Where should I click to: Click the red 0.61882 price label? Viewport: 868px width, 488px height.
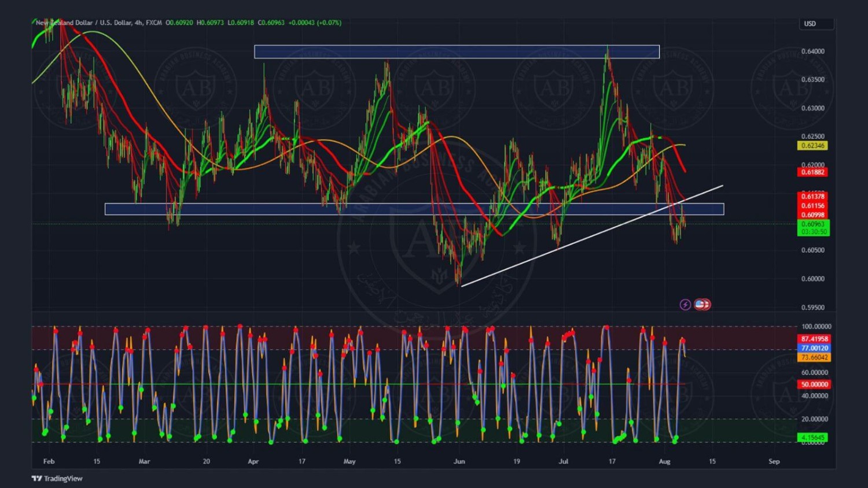pyautogui.click(x=812, y=172)
